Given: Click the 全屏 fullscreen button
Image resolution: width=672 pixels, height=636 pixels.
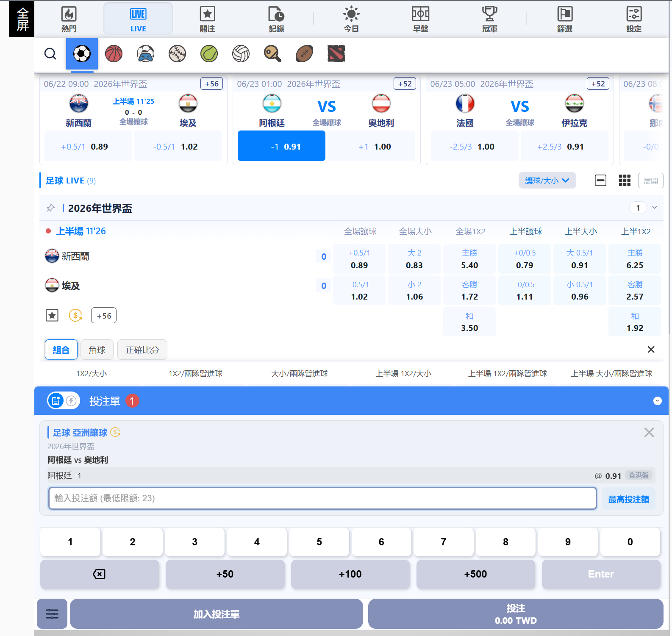Looking at the screenshot, I should click(x=22, y=19).
